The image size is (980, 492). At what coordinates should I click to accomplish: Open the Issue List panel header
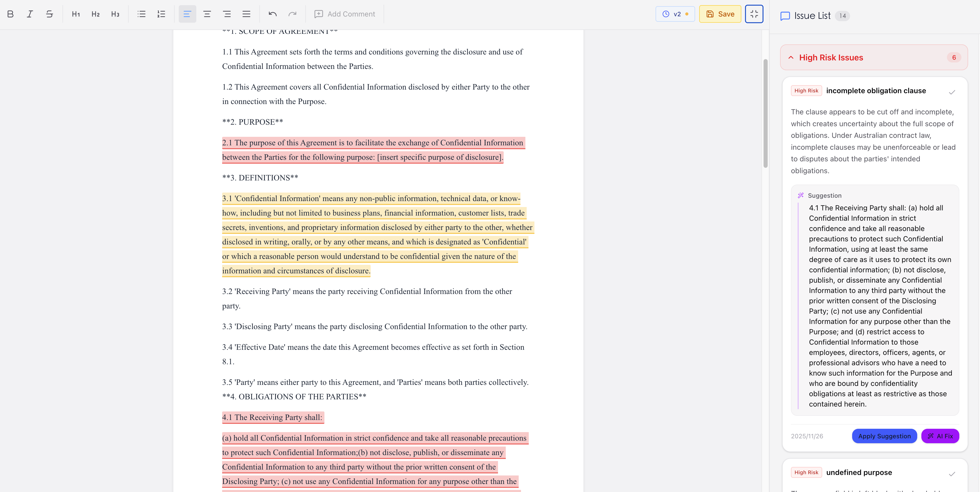[x=812, y=15]
